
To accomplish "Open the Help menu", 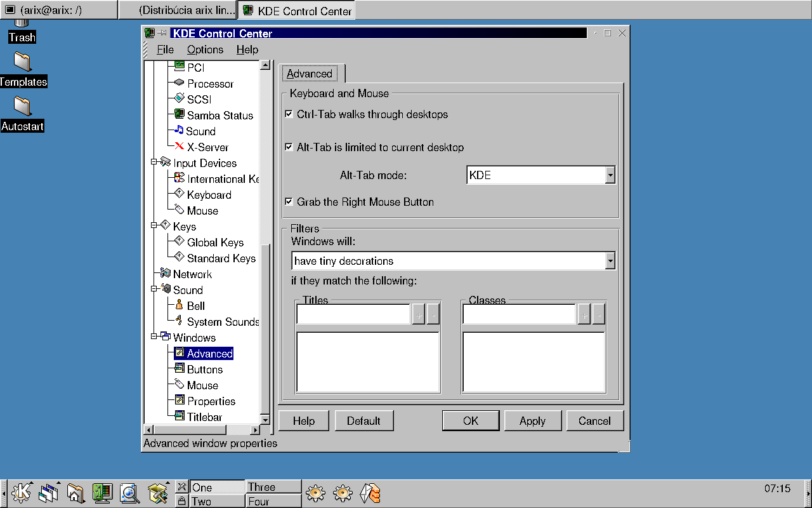I will (247, 50).
